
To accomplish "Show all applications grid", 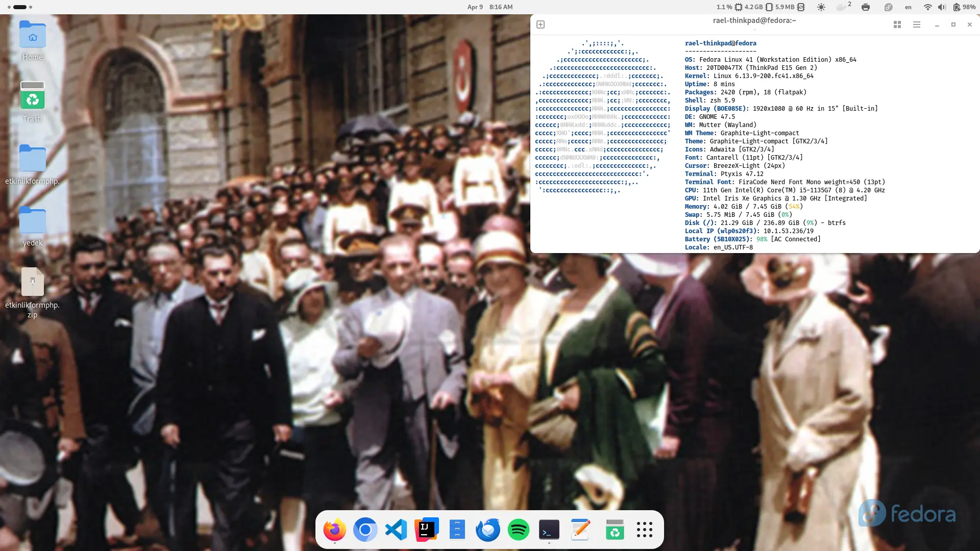I will pos(645,530).
